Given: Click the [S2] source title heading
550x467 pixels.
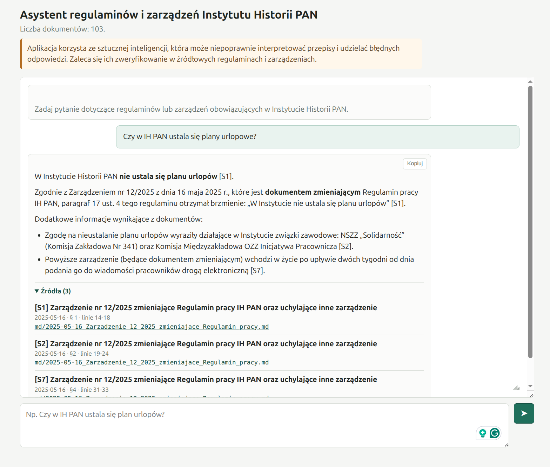Looking at the screenshot, I should 206,343.
